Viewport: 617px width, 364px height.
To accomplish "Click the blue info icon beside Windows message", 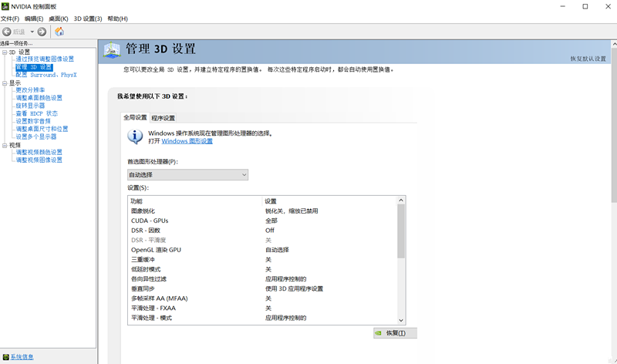I will coord(135,136).
